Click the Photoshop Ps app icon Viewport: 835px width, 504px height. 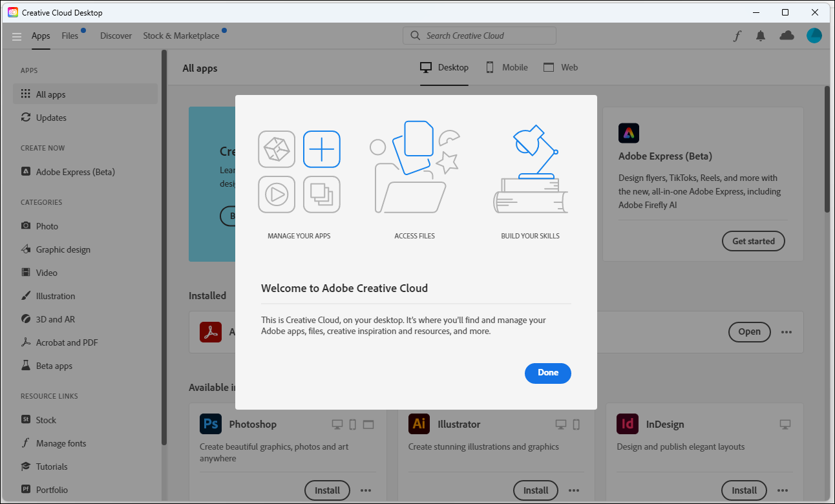click(211, 424)
